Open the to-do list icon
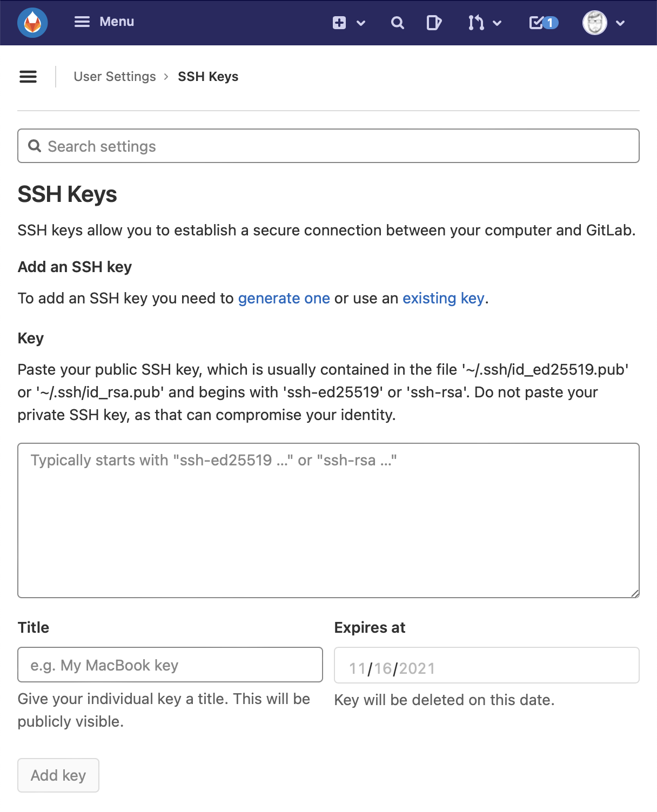The height and width of the screenshot is (812, 657). click(543, 23)
